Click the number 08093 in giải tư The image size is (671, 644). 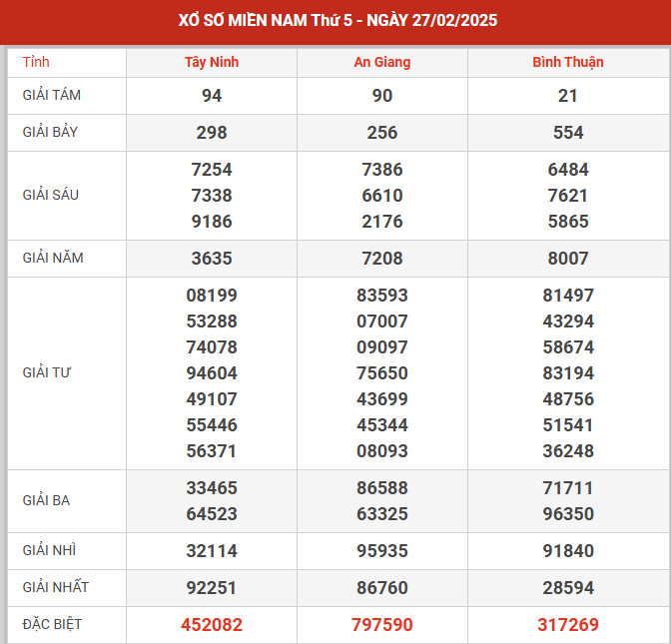tap(382, 451)
